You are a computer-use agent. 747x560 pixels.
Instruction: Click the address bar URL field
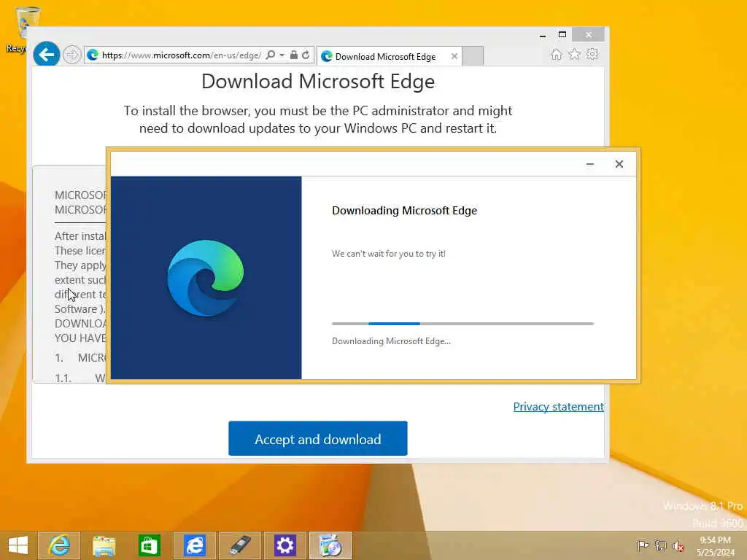181,55
